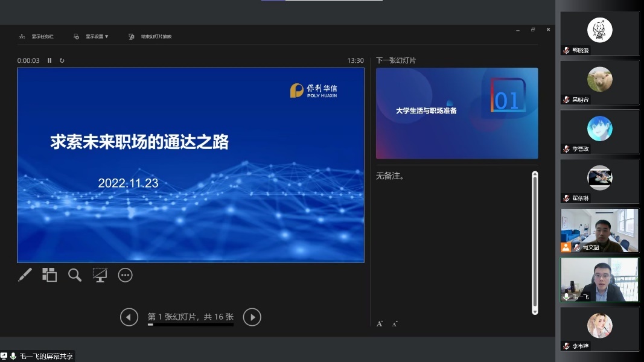Click the maximize presenter view window button

[533, 30]
